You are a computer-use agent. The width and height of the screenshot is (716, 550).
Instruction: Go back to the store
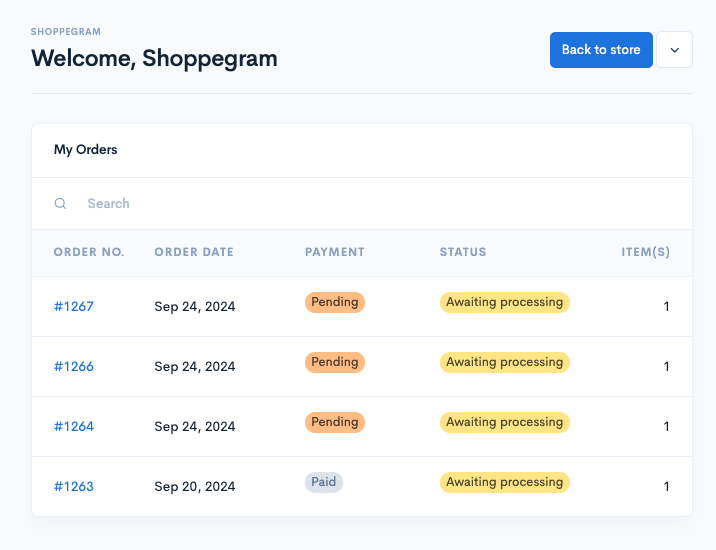[x=601, y=50]
